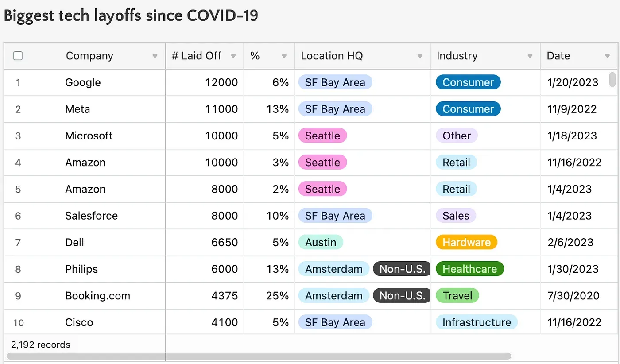Image resolution: width=620 pixels, height=364 pixels.
Task: Click the 2,192 records count
Action: (x=41, y=345)
